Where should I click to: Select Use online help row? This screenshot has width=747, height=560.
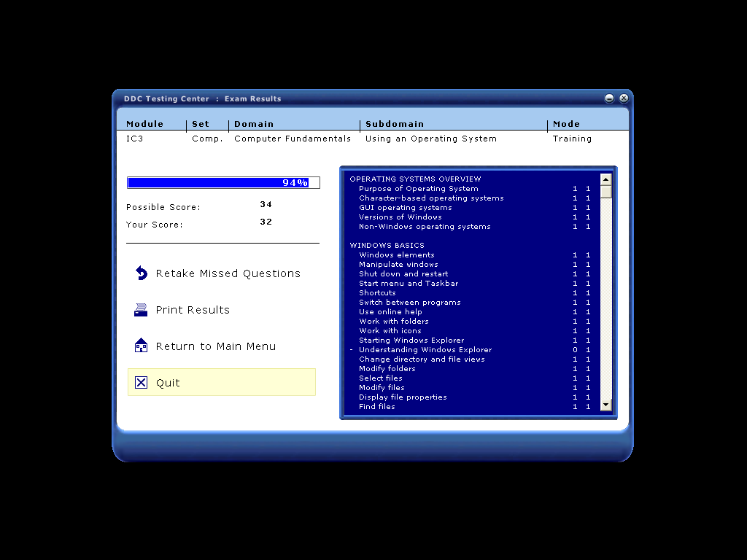474,312
